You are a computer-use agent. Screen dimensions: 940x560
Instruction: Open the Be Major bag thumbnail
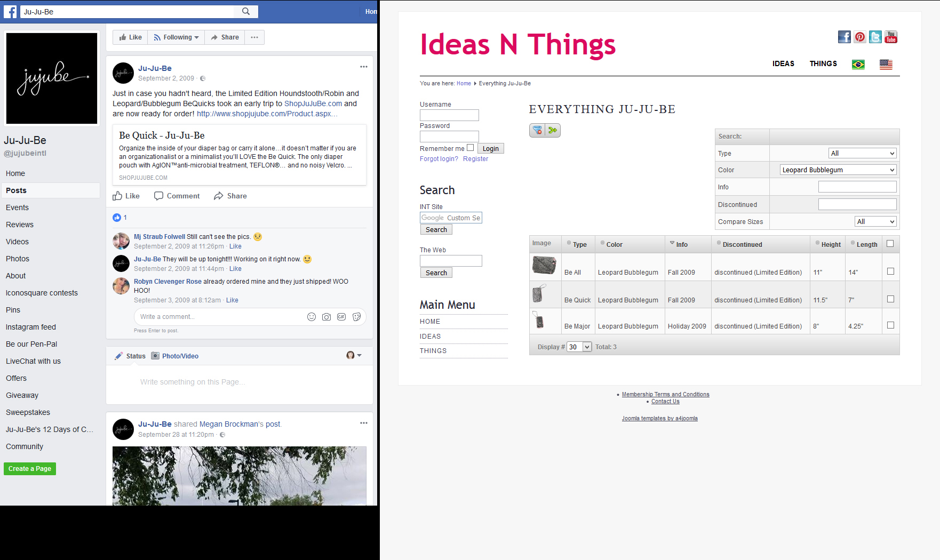click(538, 320)
